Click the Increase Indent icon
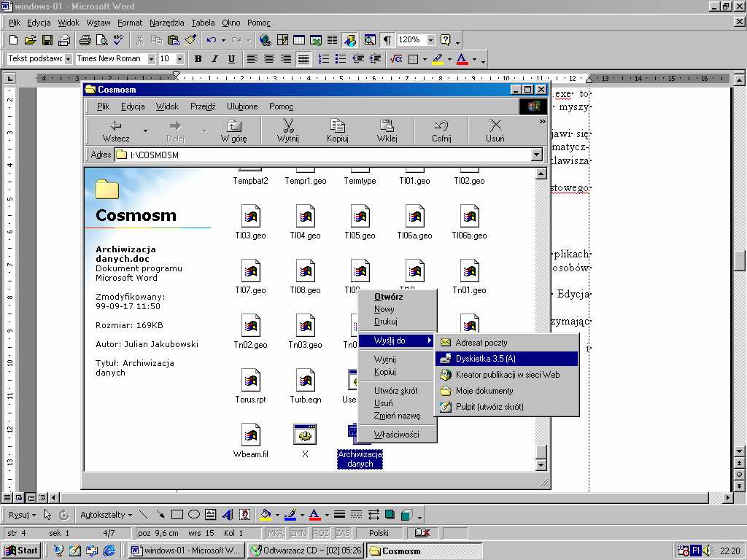 tap(375, 59)
